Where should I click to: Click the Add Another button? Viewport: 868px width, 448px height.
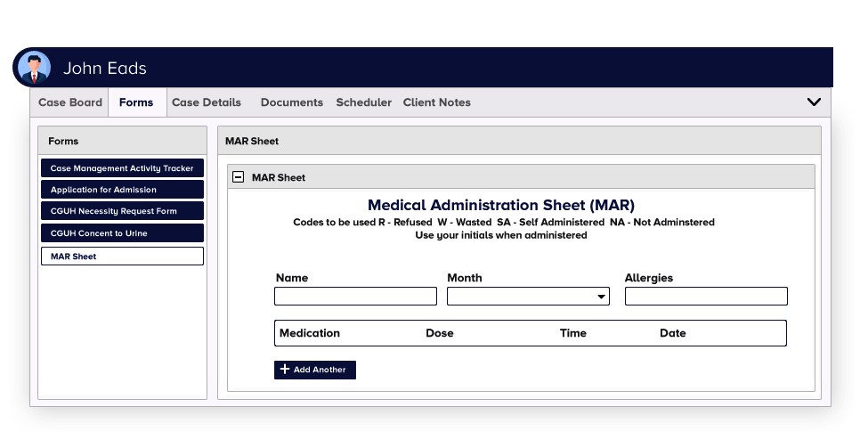coord(315,370)
